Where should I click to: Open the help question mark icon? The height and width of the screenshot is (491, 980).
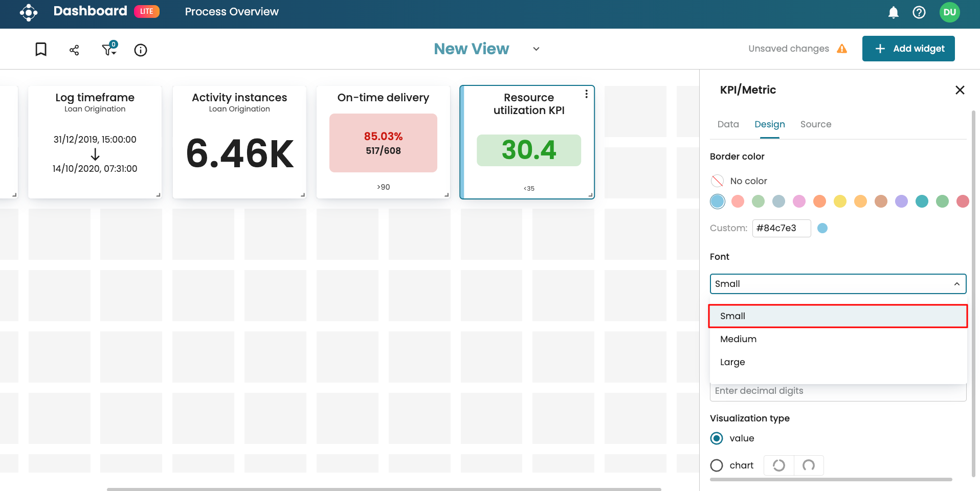coord(919,12)
